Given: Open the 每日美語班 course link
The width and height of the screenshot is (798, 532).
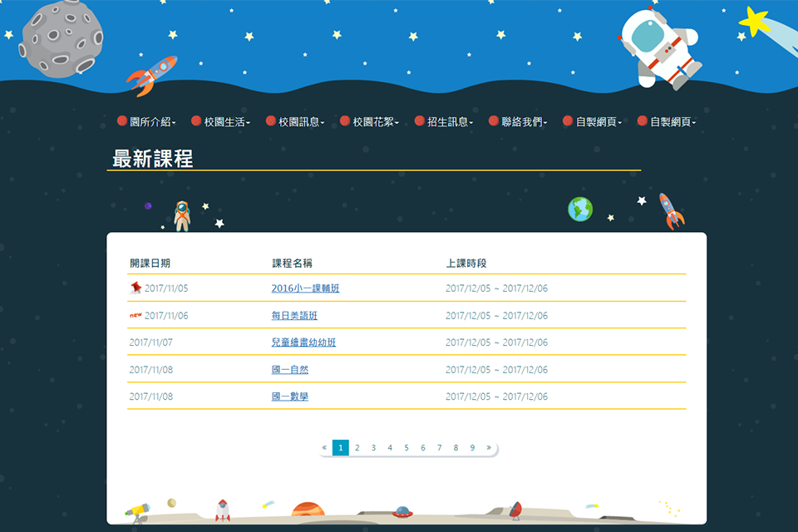Looking at the screenshot, I should [x=294, y=316].
